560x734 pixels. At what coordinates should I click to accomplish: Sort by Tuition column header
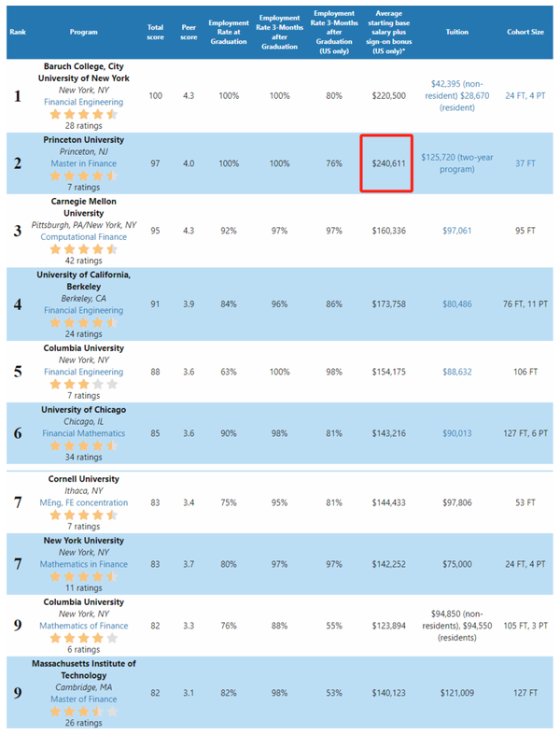(457, 32)
